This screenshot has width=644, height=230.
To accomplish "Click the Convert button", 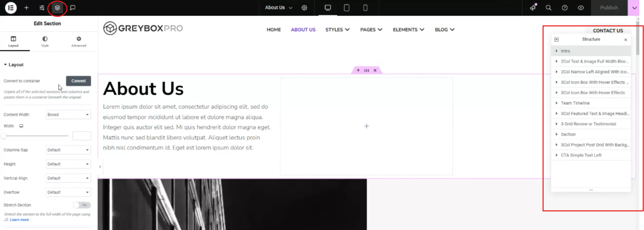I will (79, 81).
